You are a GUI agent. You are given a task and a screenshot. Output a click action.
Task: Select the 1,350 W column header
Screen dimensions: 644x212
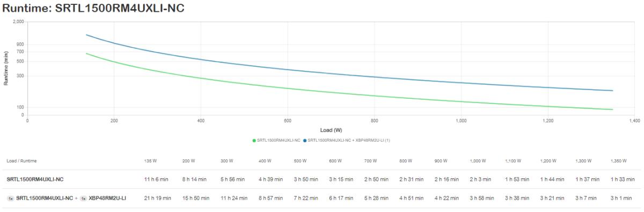[618, 160]
